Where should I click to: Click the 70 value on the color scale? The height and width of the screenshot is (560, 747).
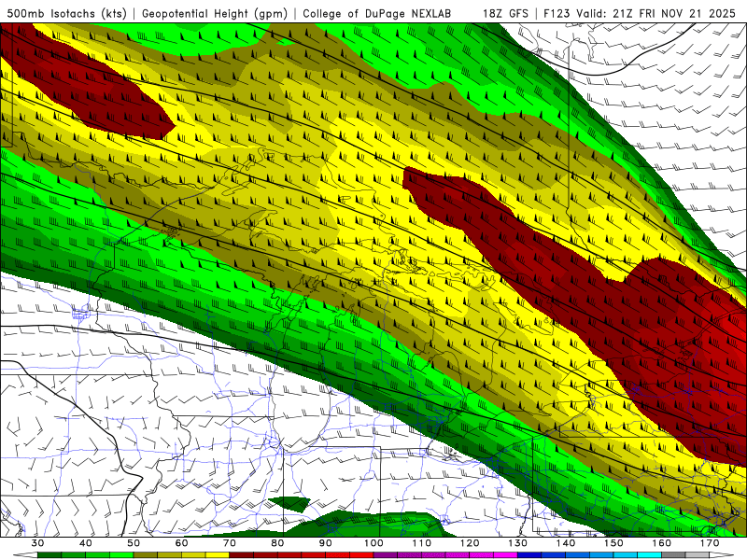click(230, 543)
